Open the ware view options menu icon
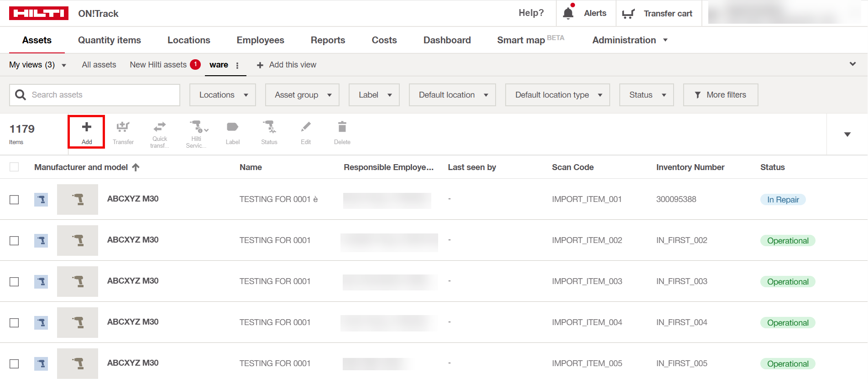 237,66
